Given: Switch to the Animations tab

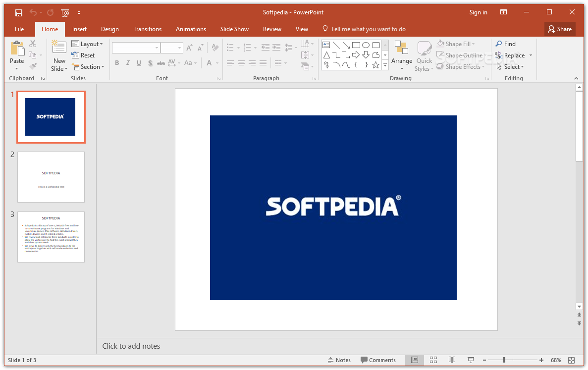Looking at the screenshot, I should [x=191, y=29].
